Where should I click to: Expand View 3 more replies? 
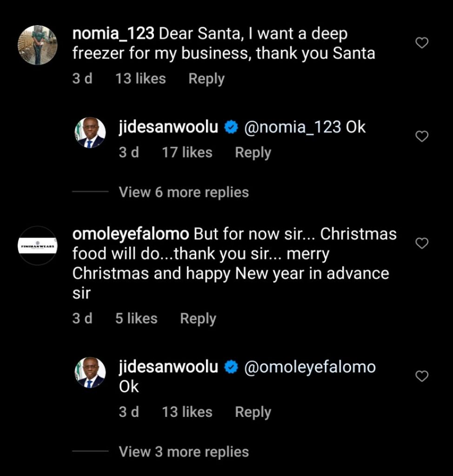[184, 451]
